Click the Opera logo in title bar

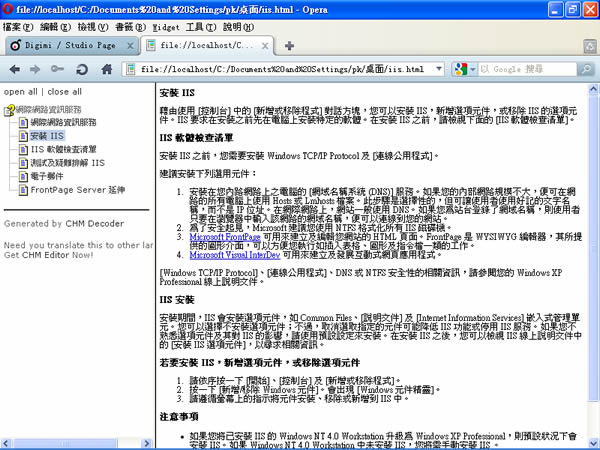click(7, 9)
